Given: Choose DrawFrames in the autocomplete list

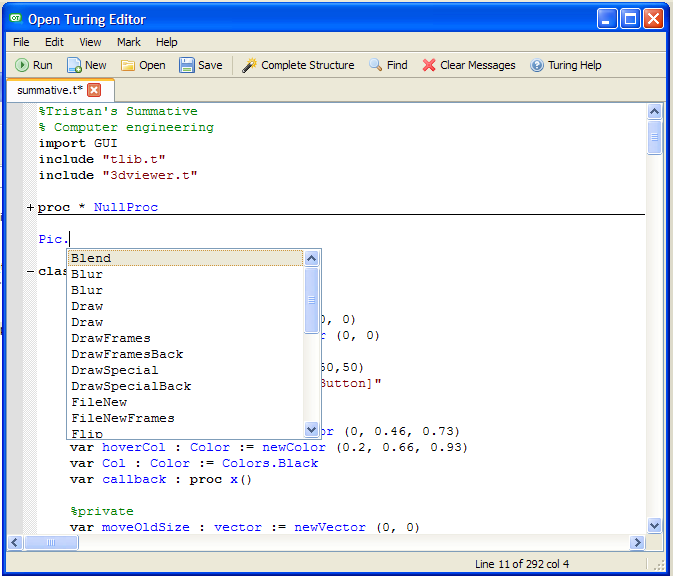Looking at the screenshot, I should click(185, 338).
